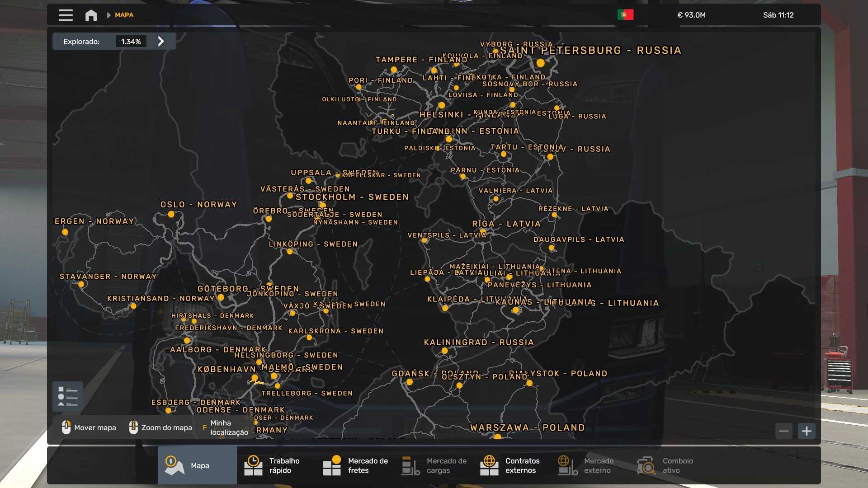Click the MAPA breadcrumb label
Screen dimensions: 868x488
pyautogui.click(x=124, y=15)
